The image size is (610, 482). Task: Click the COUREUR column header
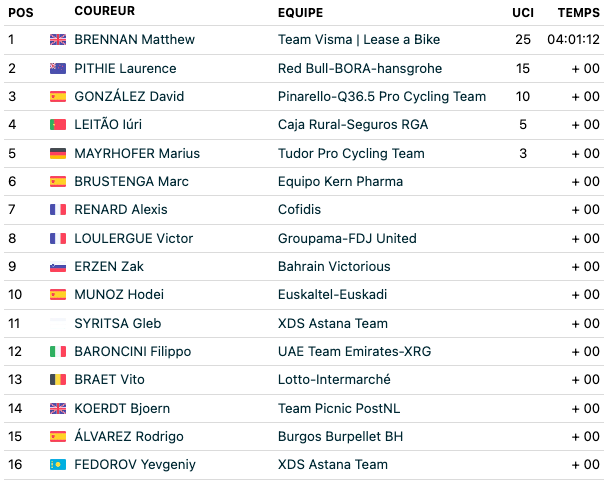point(105,11)
